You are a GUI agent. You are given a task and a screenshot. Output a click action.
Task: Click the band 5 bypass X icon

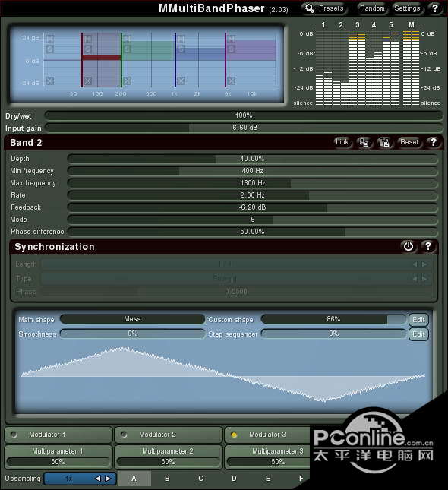pos(231,81)
